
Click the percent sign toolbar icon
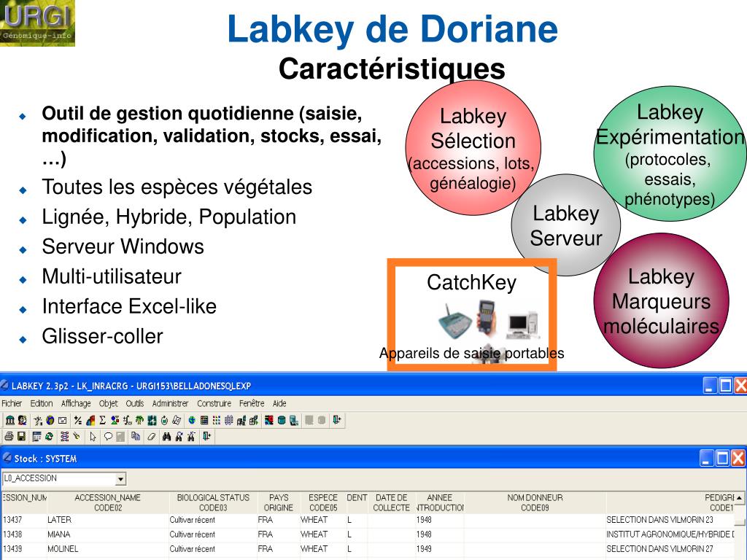click(77, 421)
